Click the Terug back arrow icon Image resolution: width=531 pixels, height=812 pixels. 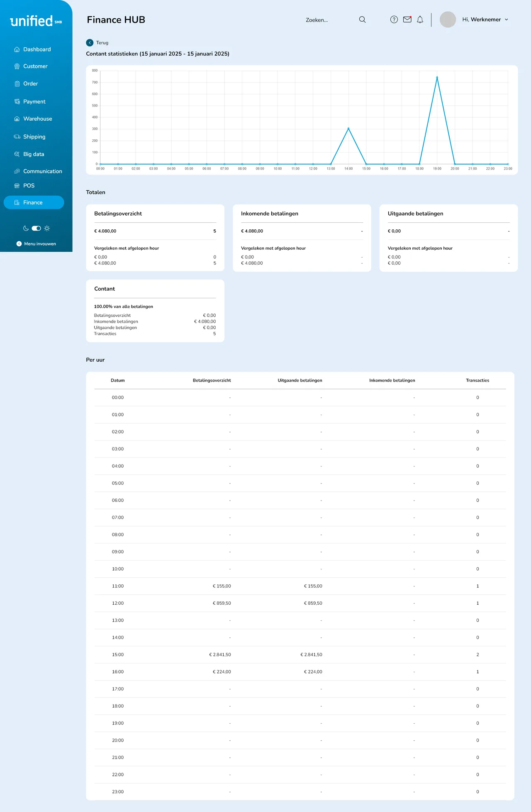tap(90, 43)
